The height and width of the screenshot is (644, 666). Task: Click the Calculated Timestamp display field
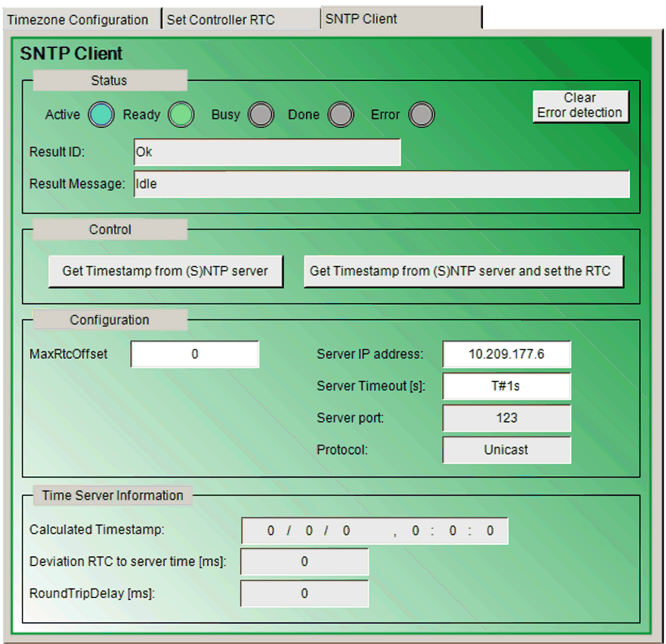click(x=375, y=531)
